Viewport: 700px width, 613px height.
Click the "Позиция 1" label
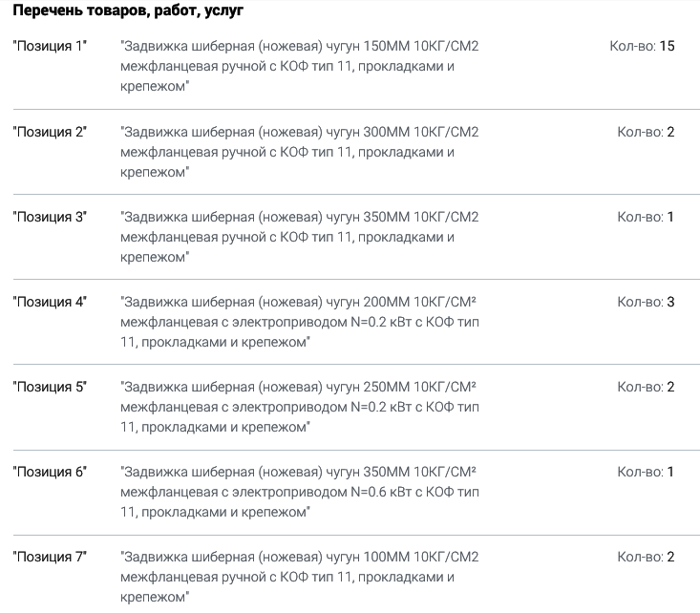click(50, 46)
